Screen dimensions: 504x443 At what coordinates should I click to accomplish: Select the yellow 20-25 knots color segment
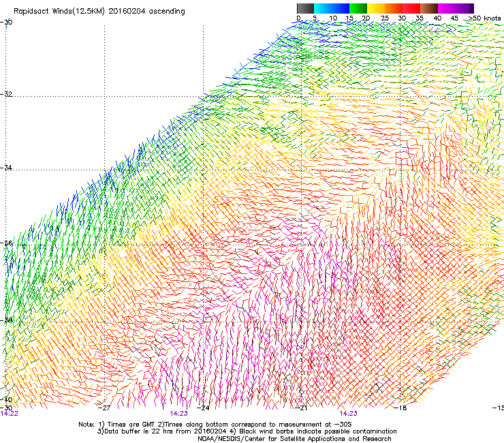click(376, 8)
